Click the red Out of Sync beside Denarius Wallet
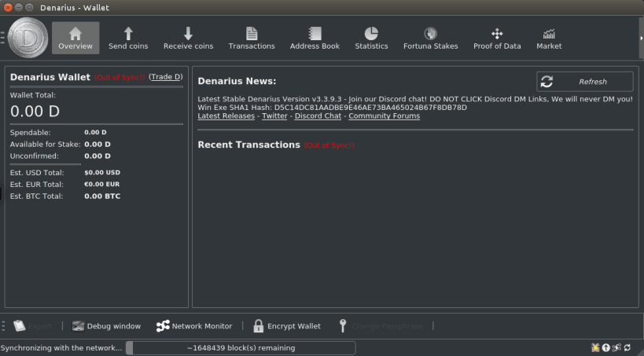This screenshot has height=356, width=644. point(120,77)
